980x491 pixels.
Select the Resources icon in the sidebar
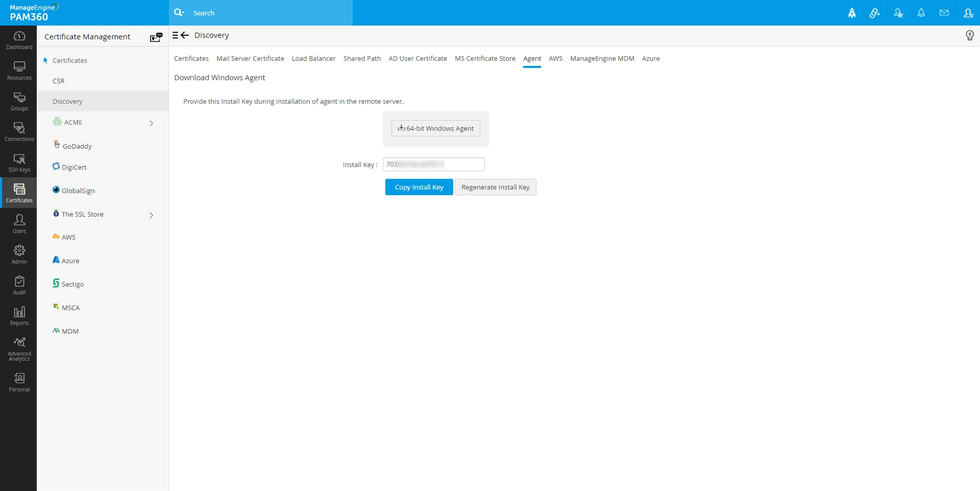coord(19,71)
